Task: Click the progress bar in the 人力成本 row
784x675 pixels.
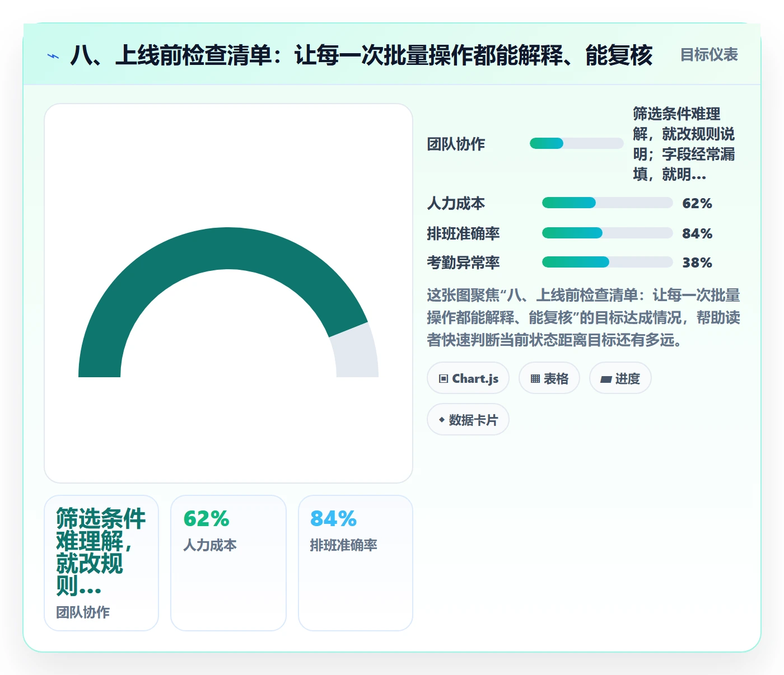Action: click(x=608, y=203)
